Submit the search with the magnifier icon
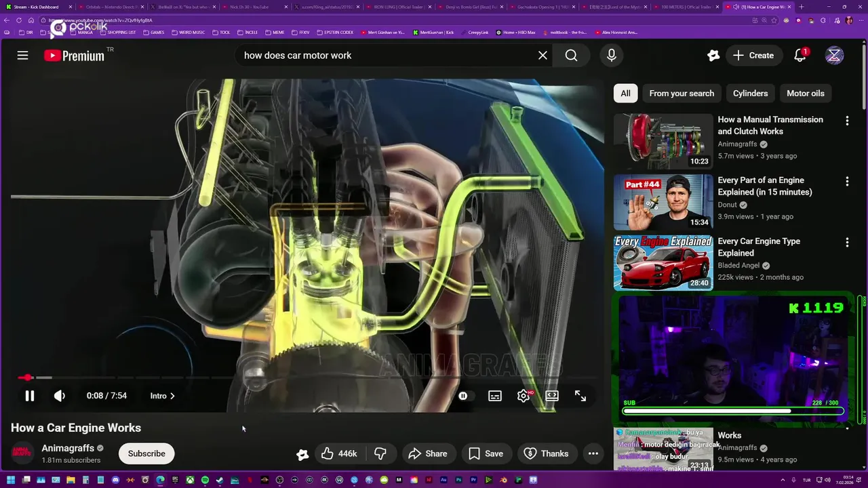This screenshot has width=868, height=488. 572,56
